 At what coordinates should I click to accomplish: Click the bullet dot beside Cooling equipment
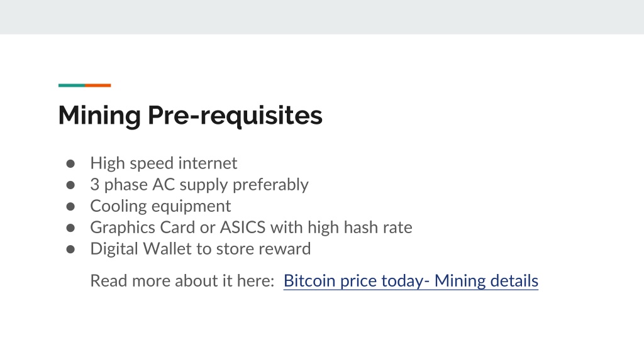click(x=70, y=206)
